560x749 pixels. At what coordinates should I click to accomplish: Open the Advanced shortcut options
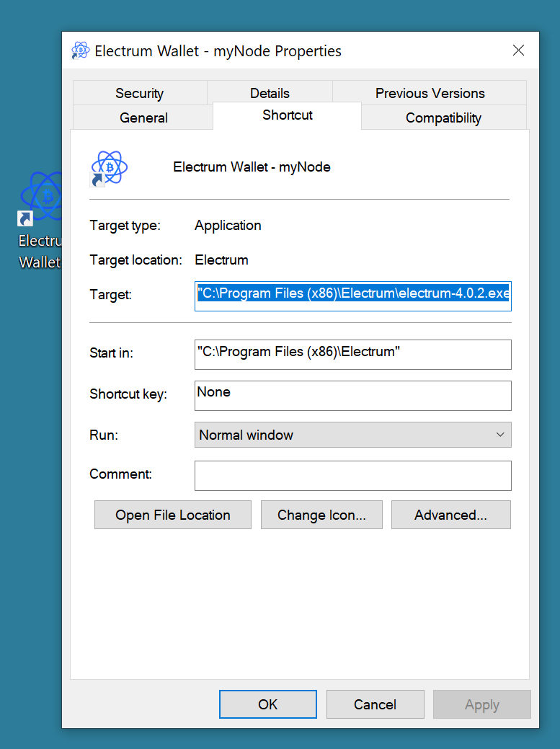(450, 515)
